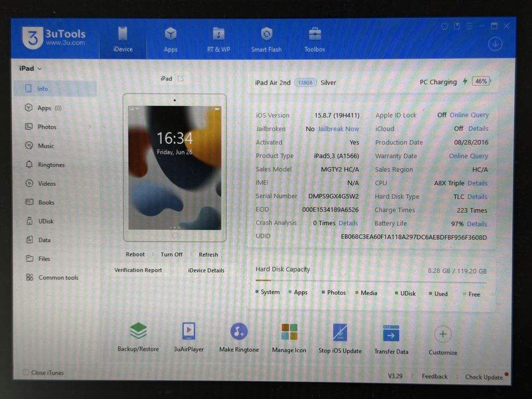
Task: Click the Apps sidebar icon
Action: (29, 108)
